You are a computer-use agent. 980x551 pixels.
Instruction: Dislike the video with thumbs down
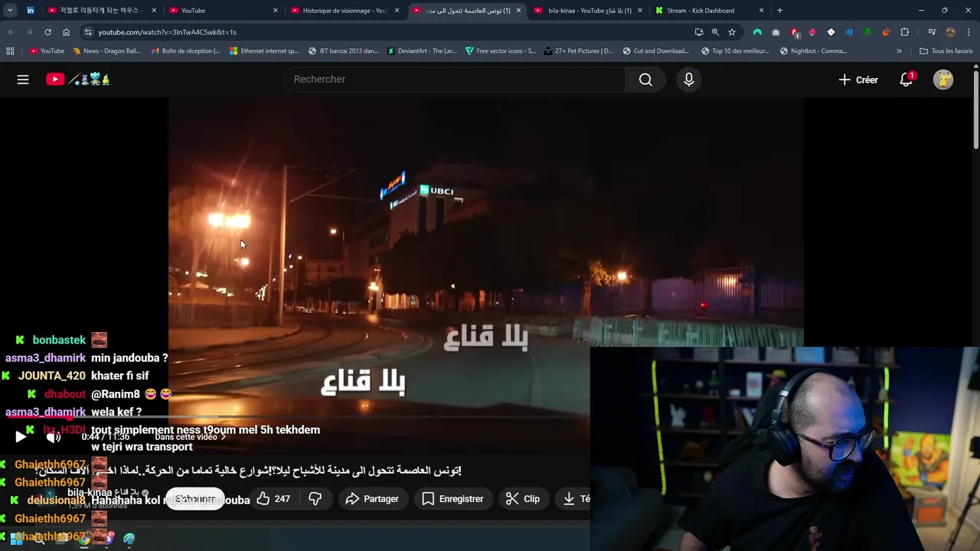click(x=315, y=499)
